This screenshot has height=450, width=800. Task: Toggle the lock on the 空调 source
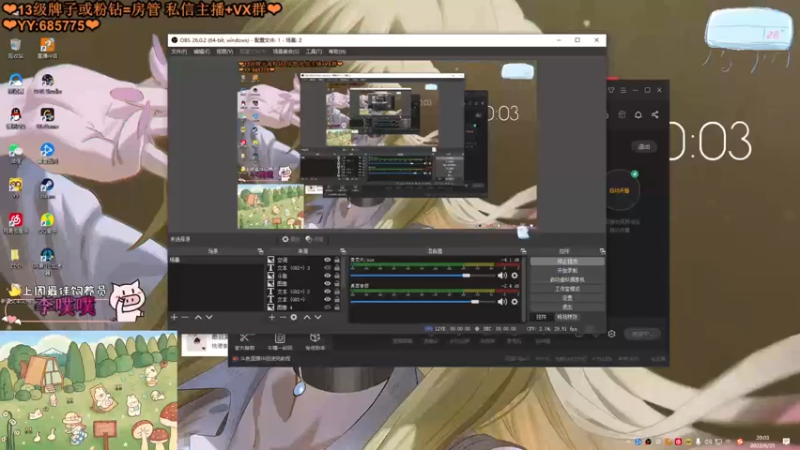(x=337, y=260)
